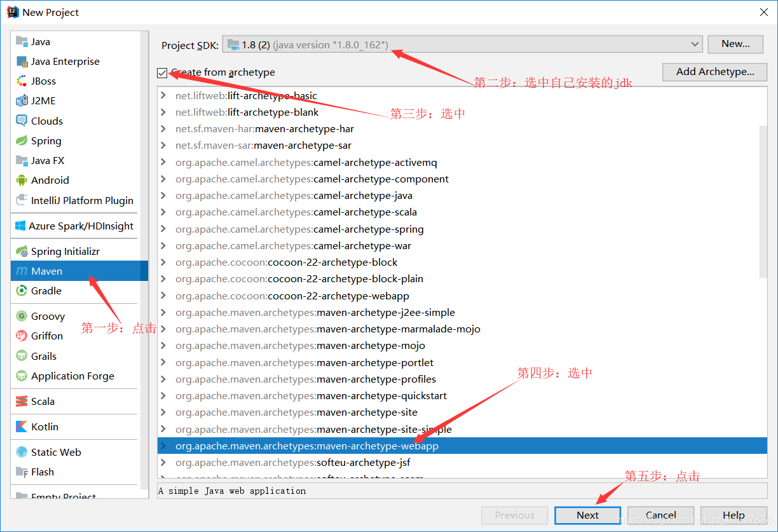Choose the Scala icon
778x532 pixels.
[x=22, y=402]
